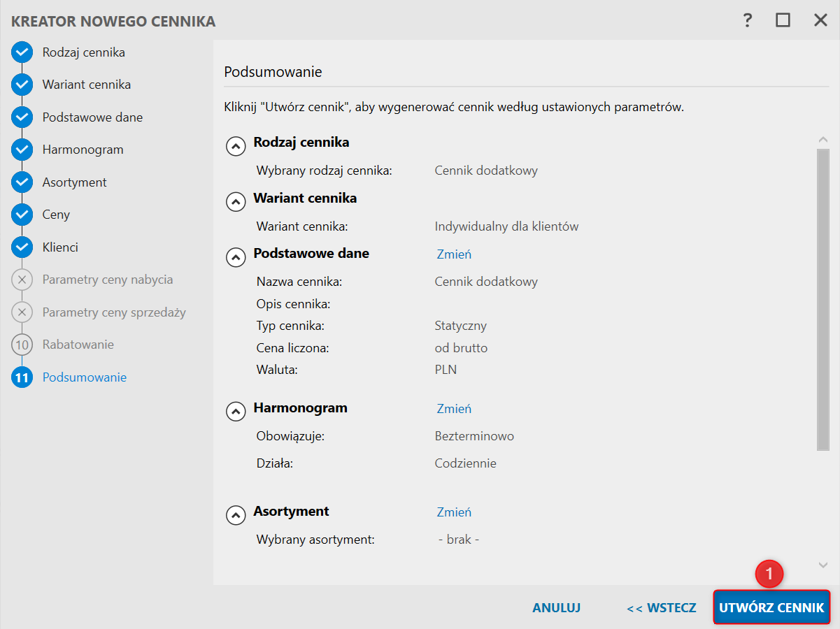Collapse the Rodzaj cennika summary section
Viewport: 840px width, 629px height.
[x=236, y=146]
